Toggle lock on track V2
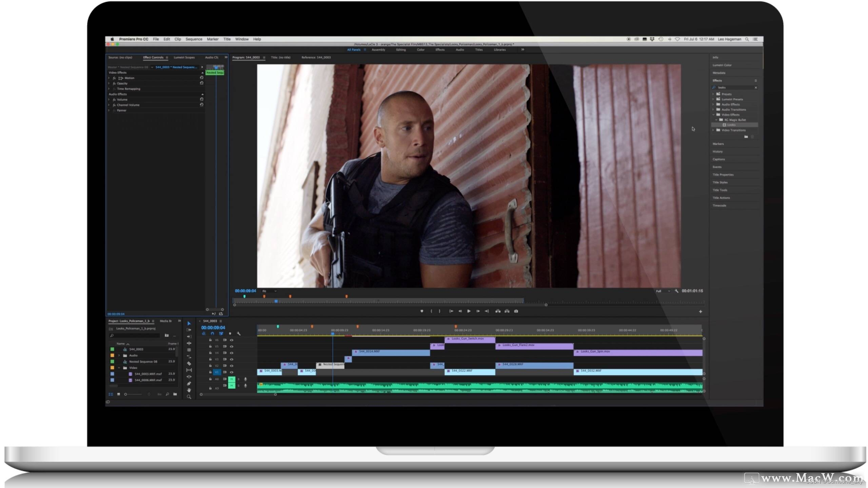This screenshot has height=488, width=868. tap(210, 366)
